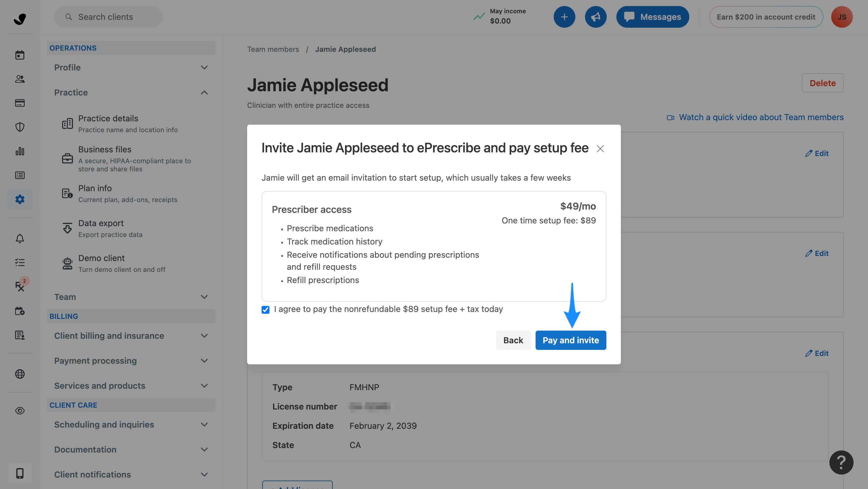Click the red Delete button
The height and width of the screenshot is (489, 868).
click(822, 83)
